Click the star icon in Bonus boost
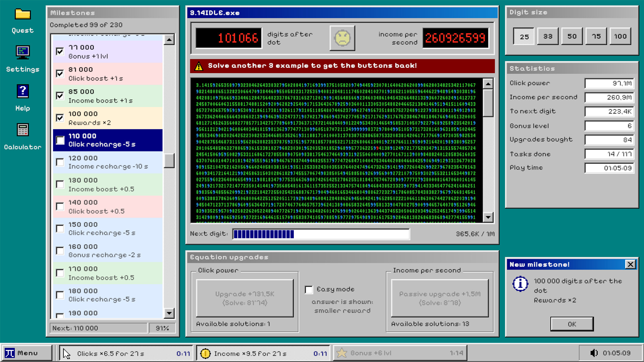The height and width of the screenshot is (362, 644). tap(341, 353)
